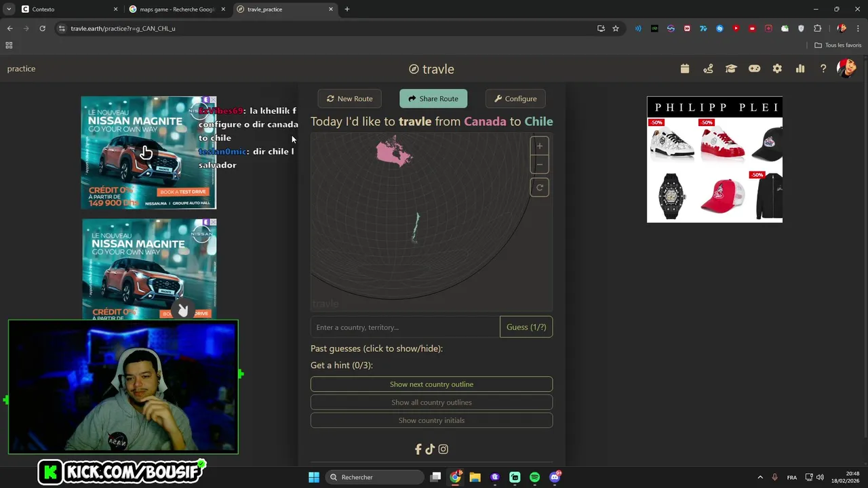
Task: Open the gamepad games icon
Action: 754,68
